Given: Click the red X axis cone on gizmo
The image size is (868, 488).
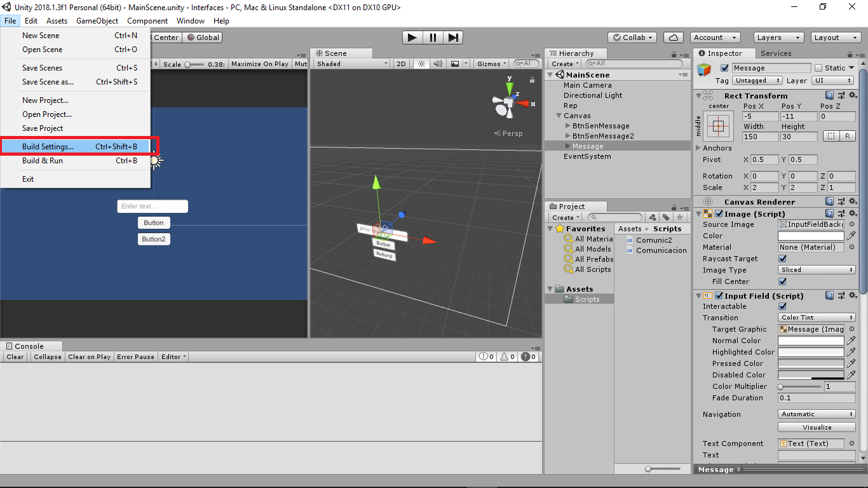Looking at the screenshot, I should (x=522, y=104).
